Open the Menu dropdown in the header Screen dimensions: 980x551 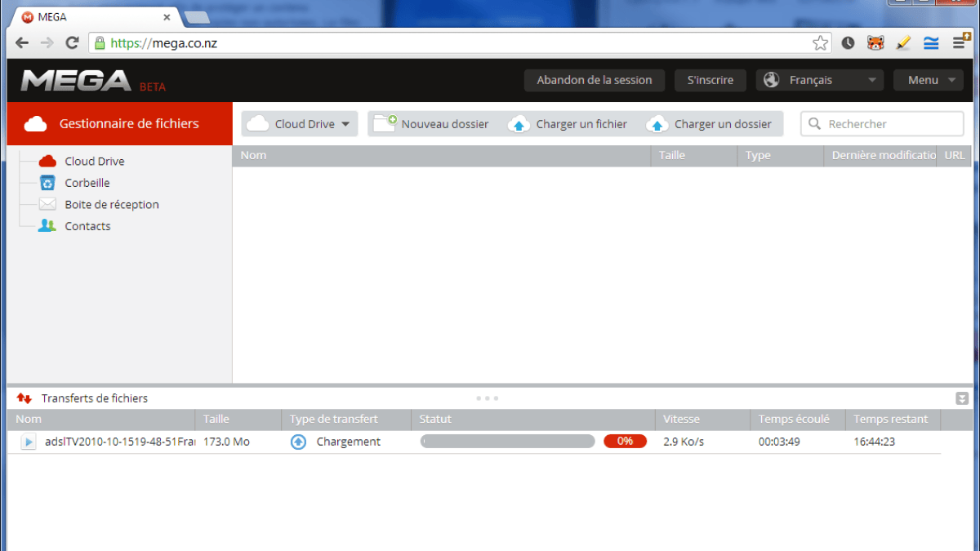(929, 80)
